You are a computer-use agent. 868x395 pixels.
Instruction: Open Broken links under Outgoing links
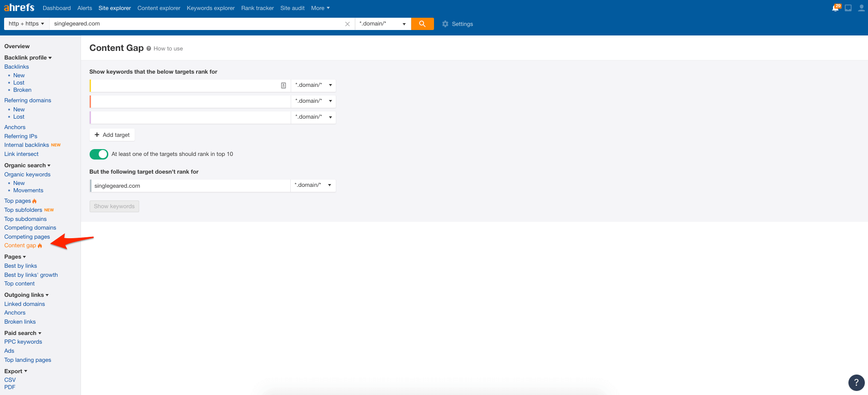click(20, 322)
